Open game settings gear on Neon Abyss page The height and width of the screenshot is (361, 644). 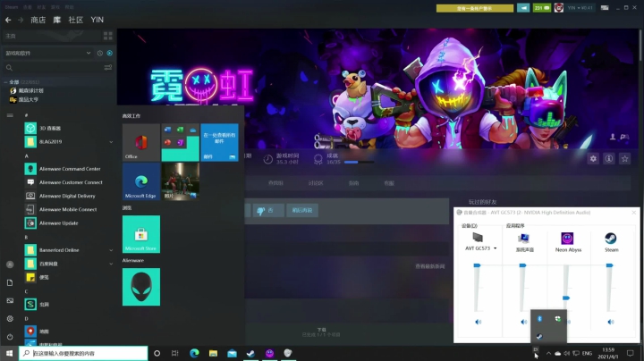pos(593,159)
